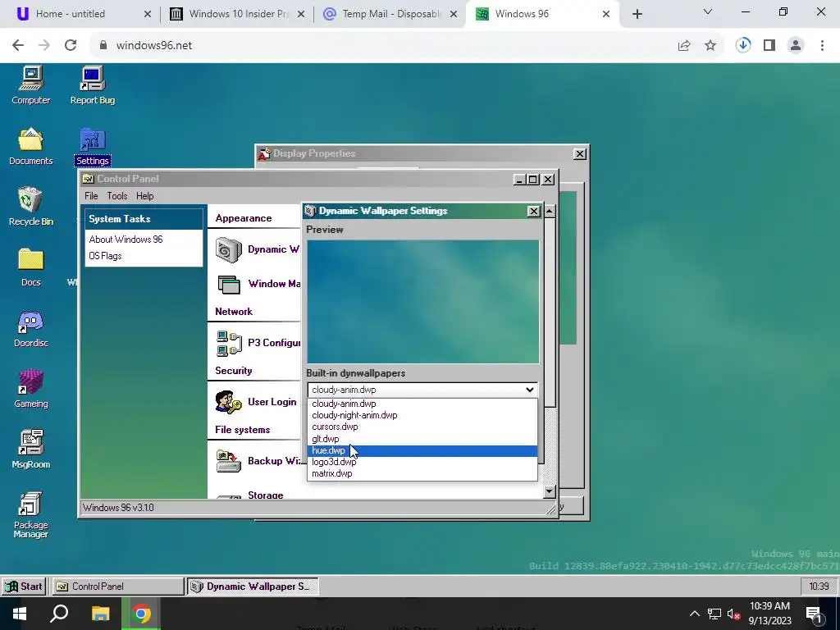Show hidden system tray icons
The image size is (840, 630).
point(694,614)
